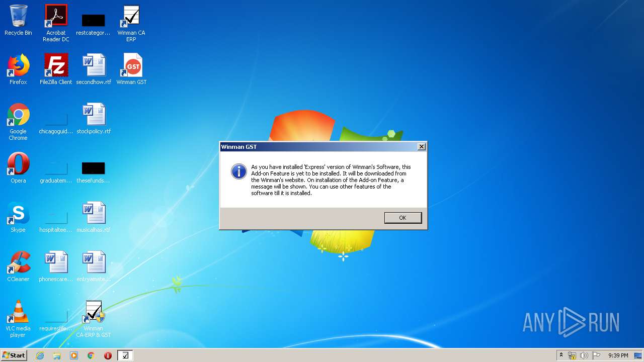
Task: Select the entryamate... document icon
Action: click(94, 266)
